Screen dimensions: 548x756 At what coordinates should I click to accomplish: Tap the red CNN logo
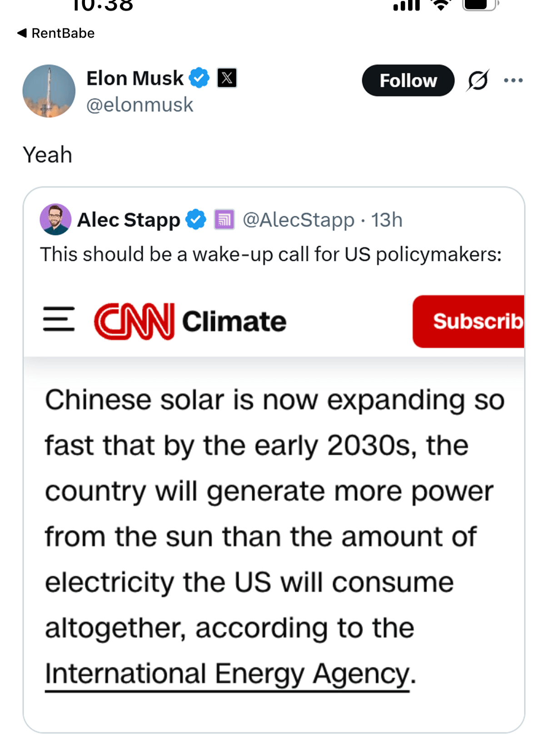click(134, 321)
